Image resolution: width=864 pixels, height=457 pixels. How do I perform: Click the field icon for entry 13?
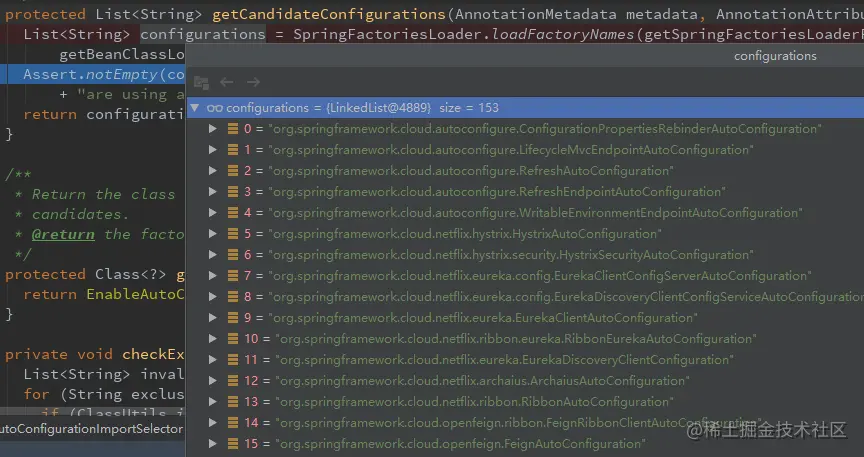coord(233,401)
